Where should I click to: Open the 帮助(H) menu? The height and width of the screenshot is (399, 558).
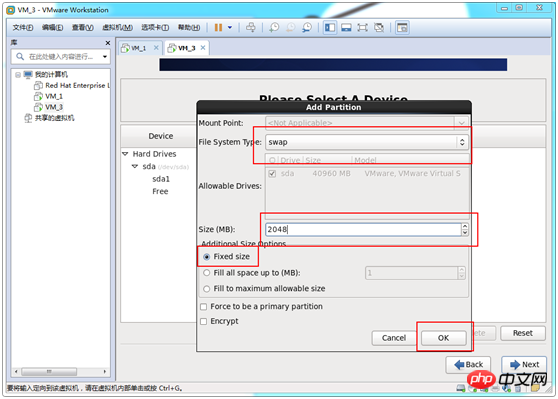coord(189,27)
